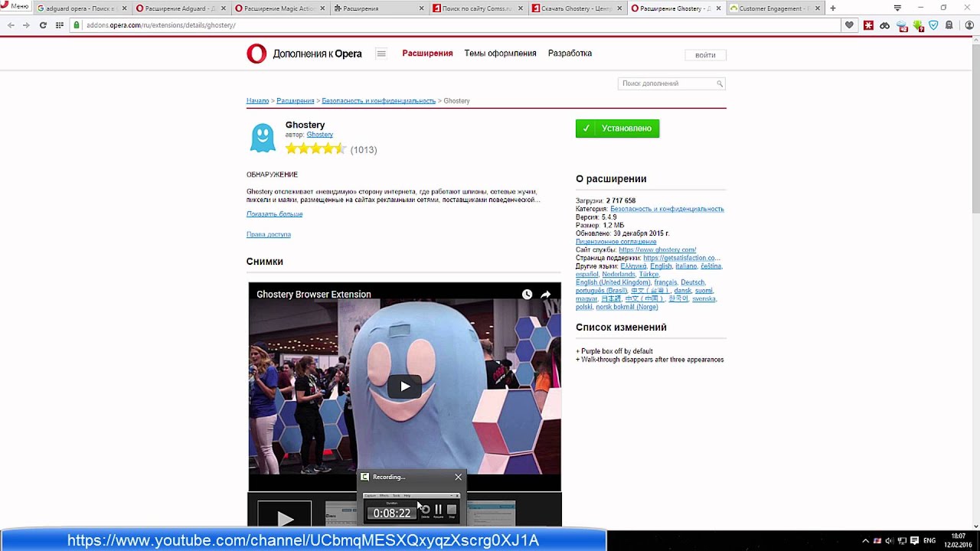Reload the page with the refresh icon
This screenshot has width=980, height=551.
coord(43,25)
